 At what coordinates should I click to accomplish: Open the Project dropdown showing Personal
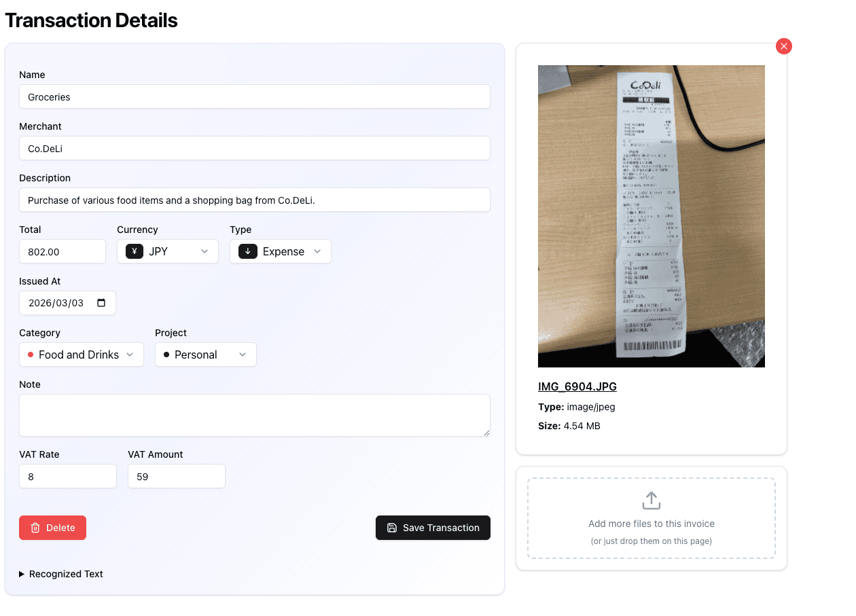[x=206, y=355]
